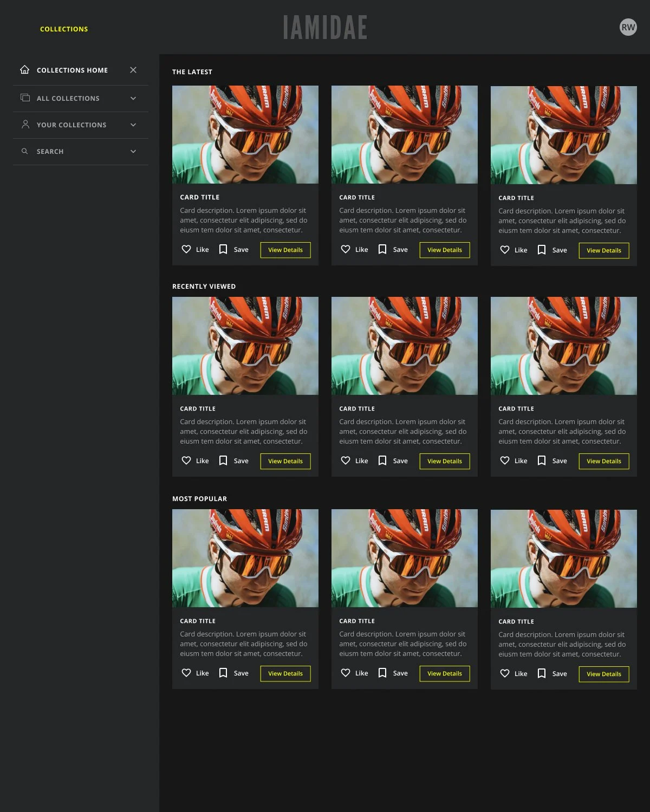Like the last card in The Latest
Screen dimensions: 650x812
click(x=513, y=250)
